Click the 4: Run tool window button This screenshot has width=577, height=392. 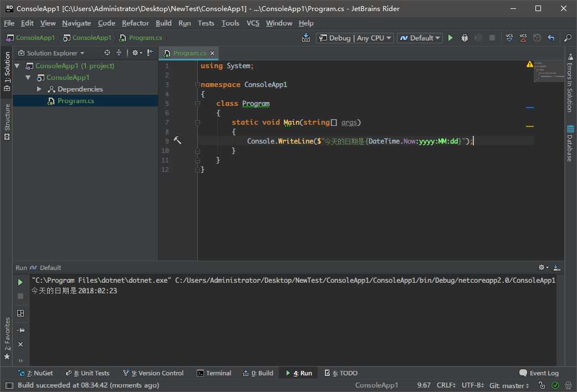pos(299,373)
